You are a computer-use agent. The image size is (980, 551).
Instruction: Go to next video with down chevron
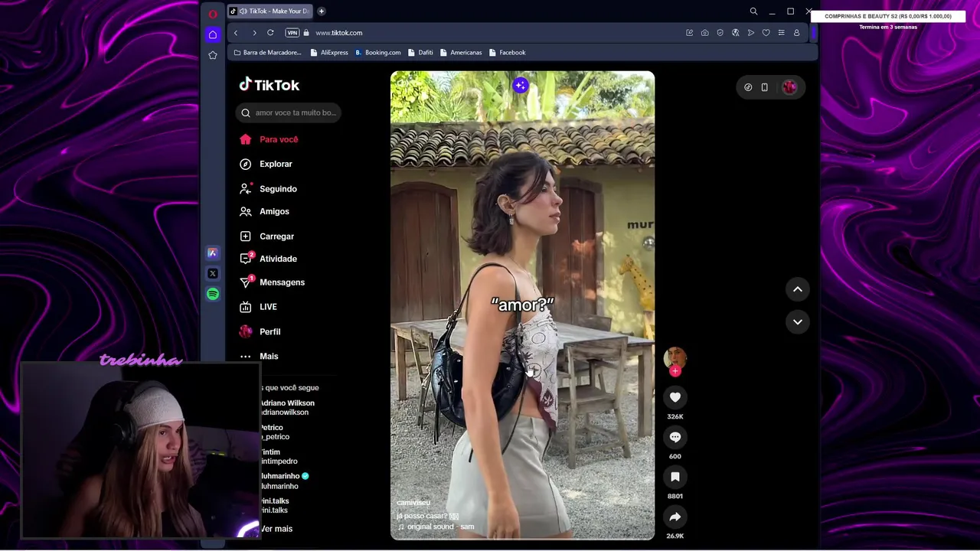coord(797,322)
